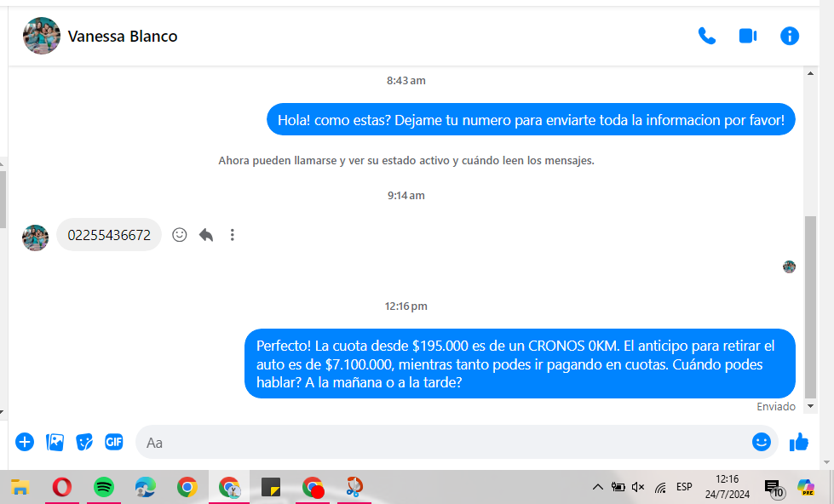
Task: Show hidden system tray icons
Action: [x=598, y=487]
